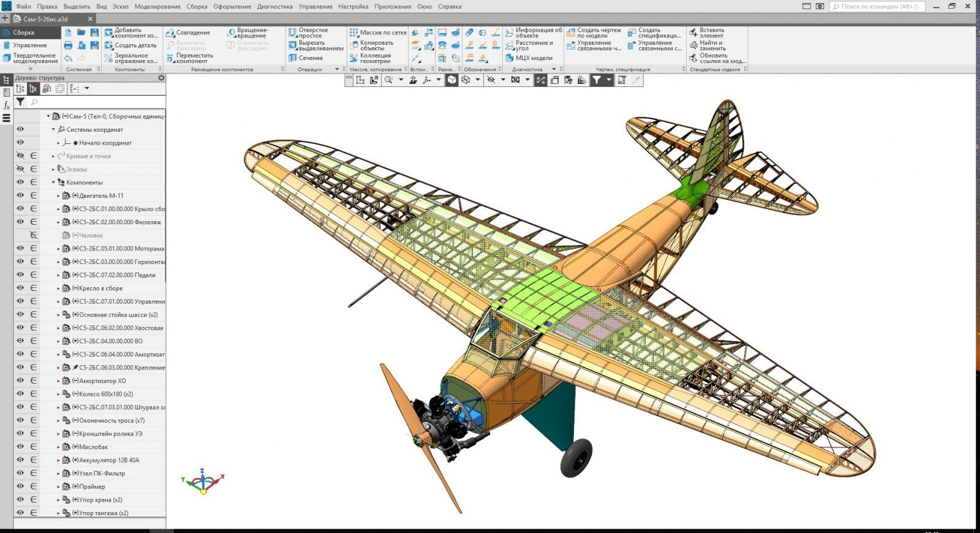Image resolution: width=980 pixels, height=533 pixels.
Task: Toggle visibility of Маслобак component
Action: pos(20,447)
